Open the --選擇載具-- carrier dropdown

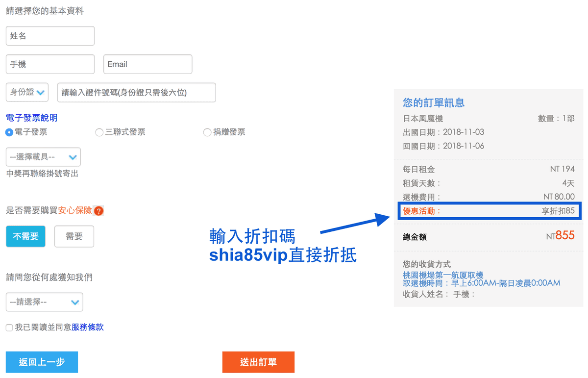43,157
